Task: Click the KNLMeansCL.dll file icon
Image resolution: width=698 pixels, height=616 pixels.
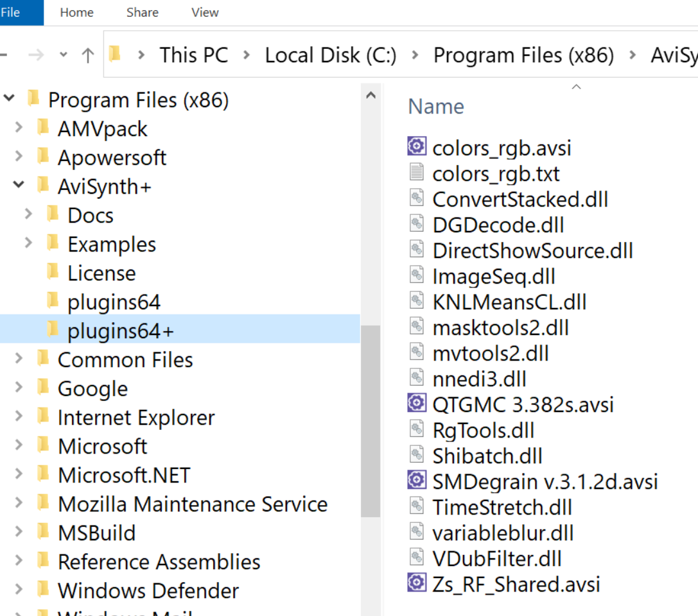Action: (x=417, y=300)
